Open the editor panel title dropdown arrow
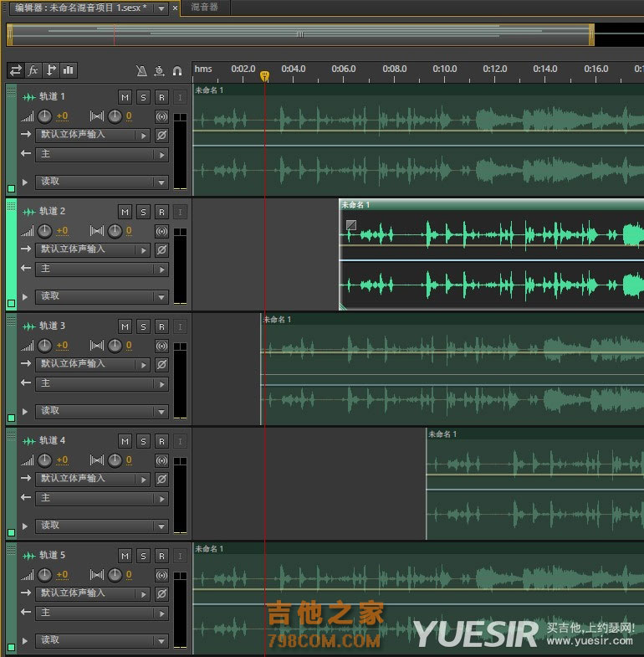Screen dimensions: 644x657 pyautogui.click(x=161, y=8)
